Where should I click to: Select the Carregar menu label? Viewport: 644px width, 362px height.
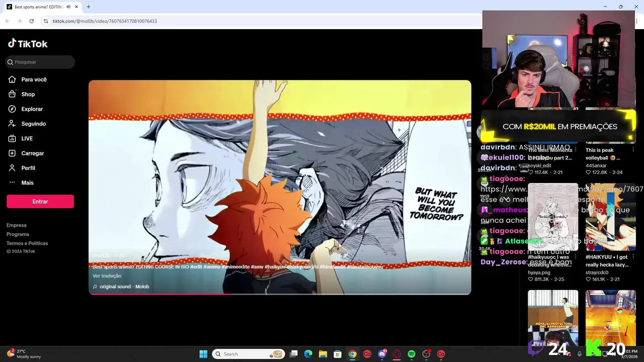[33, 153]
